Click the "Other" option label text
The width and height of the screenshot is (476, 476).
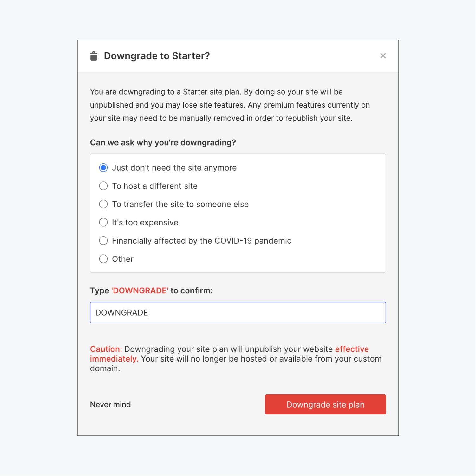pos(122,259)
